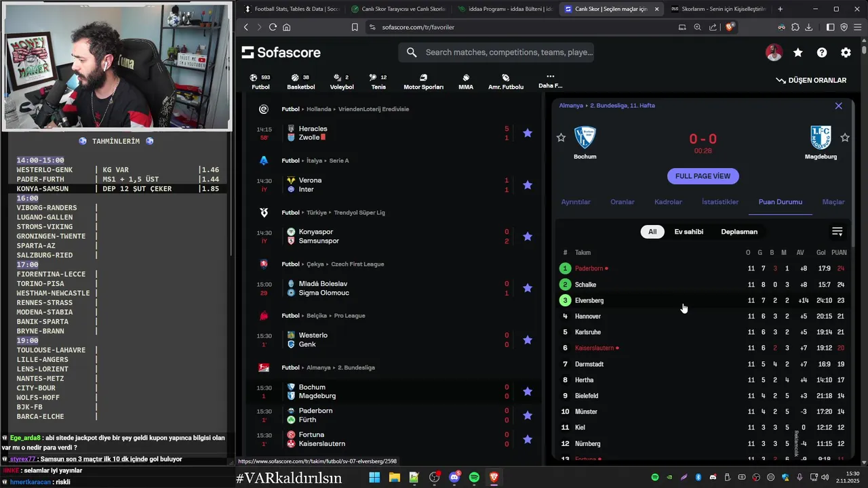The image size is (868, 488).
Task: Toggle the browser sidebar panel
Action: (830, 27)
